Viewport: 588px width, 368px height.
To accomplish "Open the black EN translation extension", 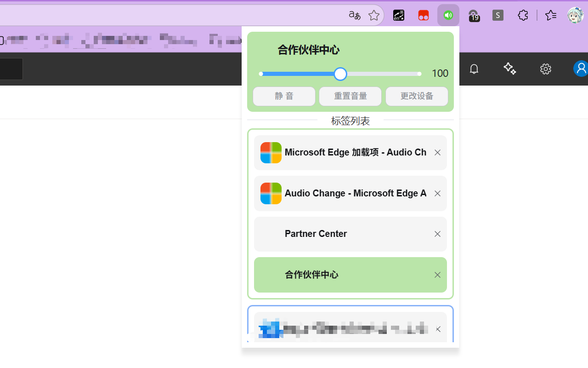I will pyautogui.click(x=399, y=15).
